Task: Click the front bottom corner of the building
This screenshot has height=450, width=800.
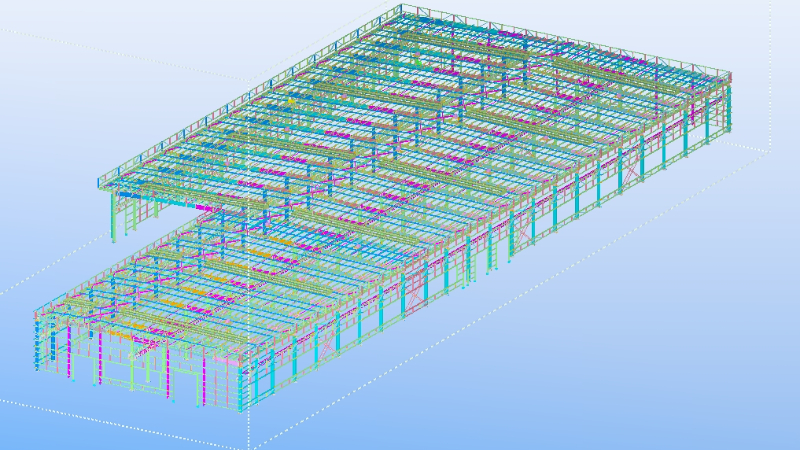Action: coord(247,410)
